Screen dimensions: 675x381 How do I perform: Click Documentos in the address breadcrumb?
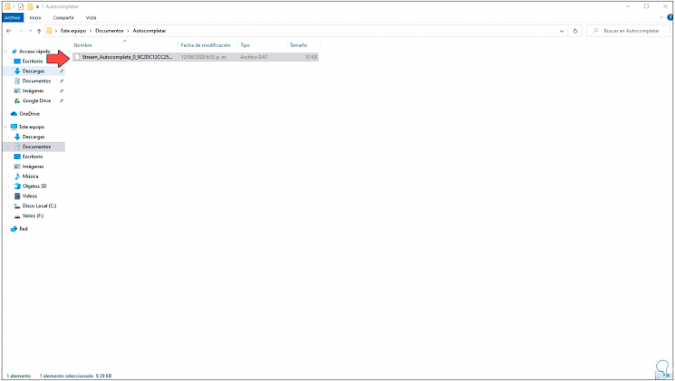(109, 31)
